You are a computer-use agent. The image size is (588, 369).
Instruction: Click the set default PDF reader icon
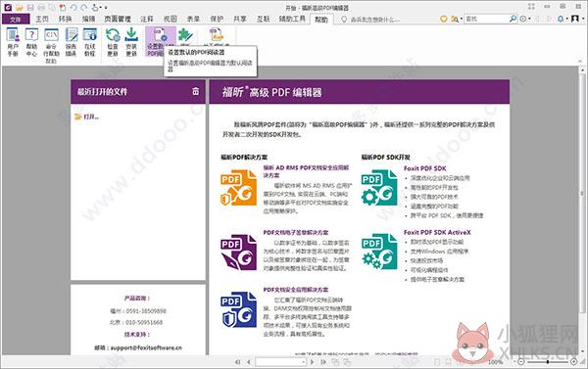[x=161, y=42]
